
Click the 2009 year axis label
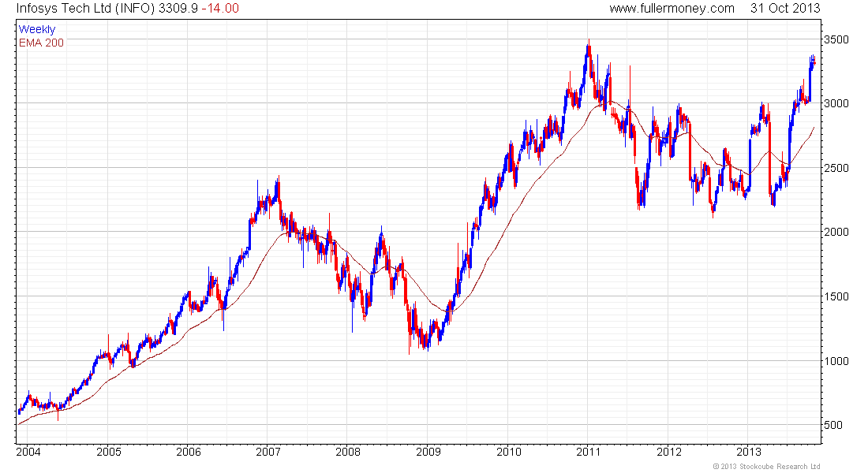coord(428,452)
